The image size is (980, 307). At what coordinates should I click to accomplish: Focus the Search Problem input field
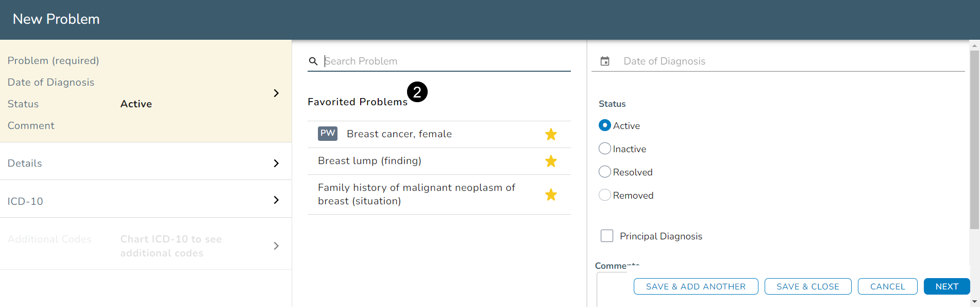click(446, 61)
